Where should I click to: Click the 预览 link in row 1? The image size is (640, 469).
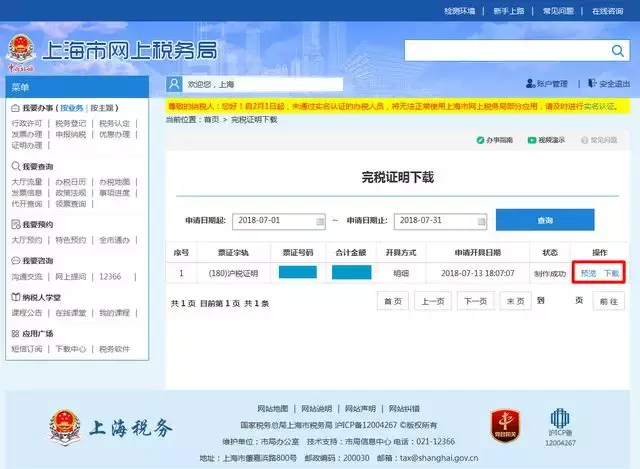(x=589, y=273)
